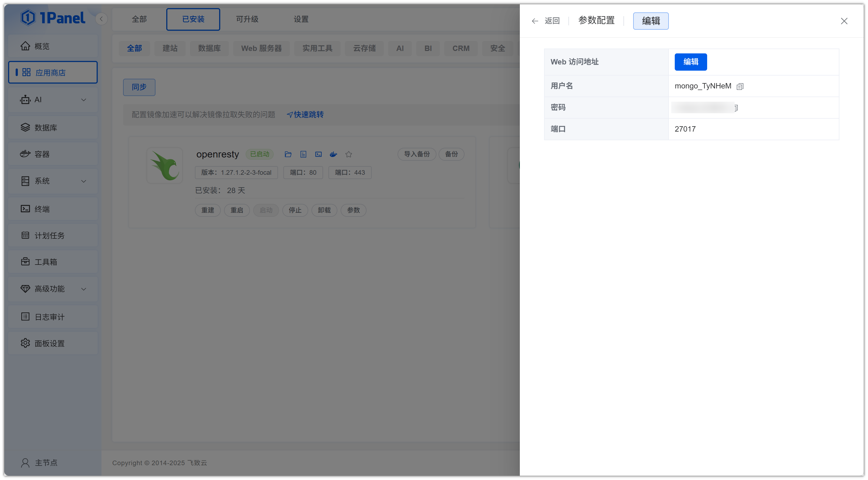The height and width of the screenshot is (480, 868).
Task: Open openresty log document icon
Action: (303, 154)
